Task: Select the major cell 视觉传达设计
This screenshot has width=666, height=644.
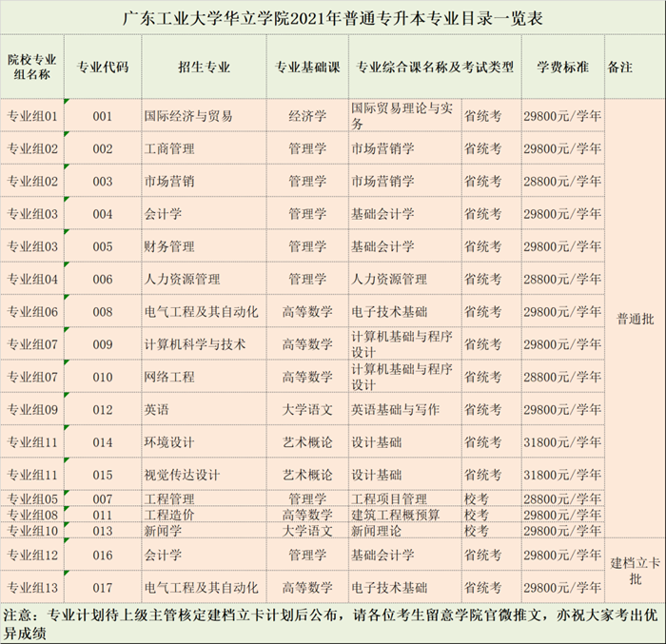Action: click(204, 475)
